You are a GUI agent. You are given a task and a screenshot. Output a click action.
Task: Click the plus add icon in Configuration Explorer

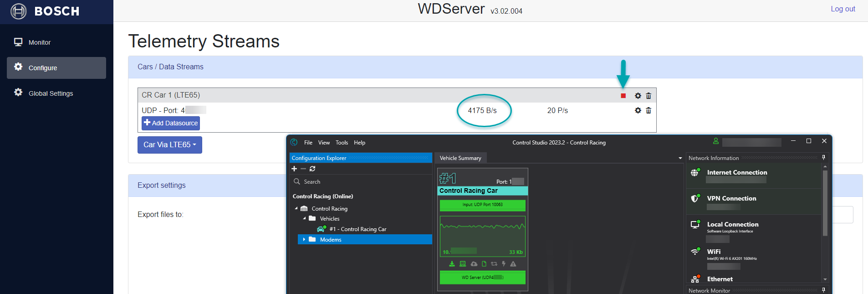coord(294,169)
